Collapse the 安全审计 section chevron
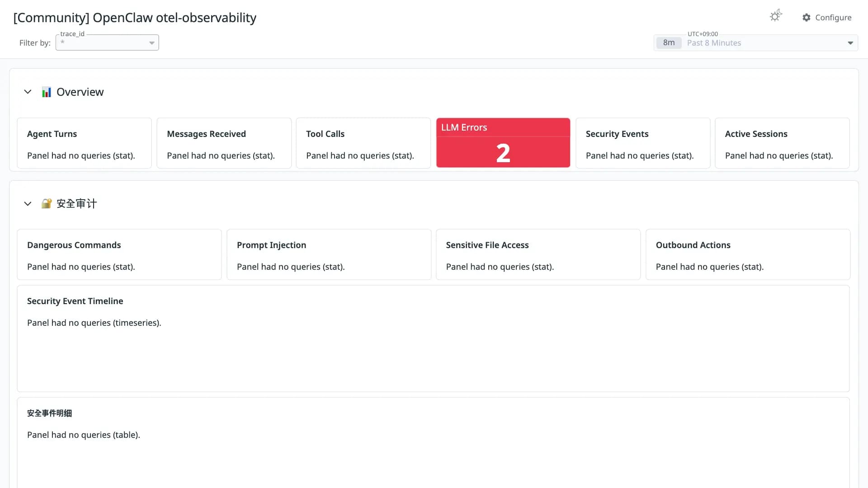 (28, 204)
